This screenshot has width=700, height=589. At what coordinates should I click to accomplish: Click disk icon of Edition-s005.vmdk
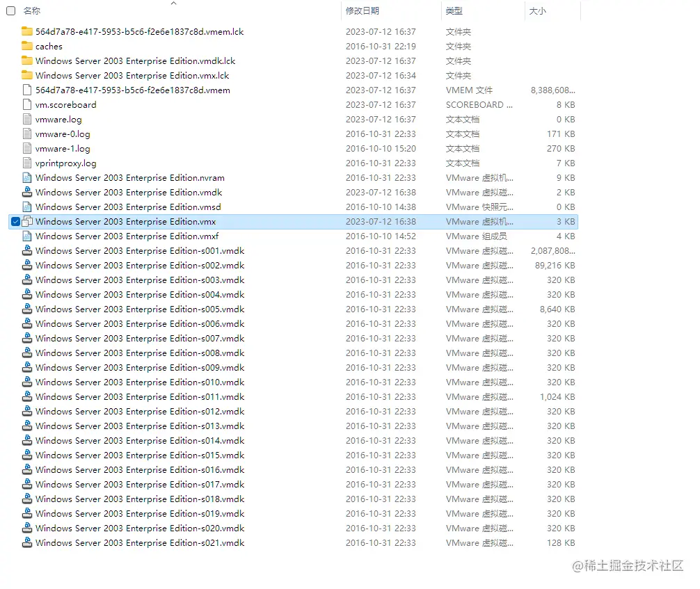point(27,309)
